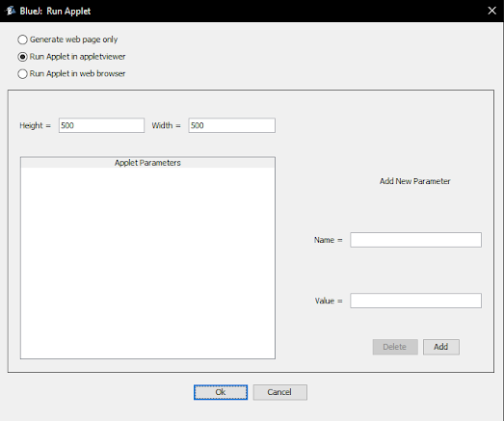Select Generate web page only option
This screenshot has height=421, width=504.
(x=67, y=39)
